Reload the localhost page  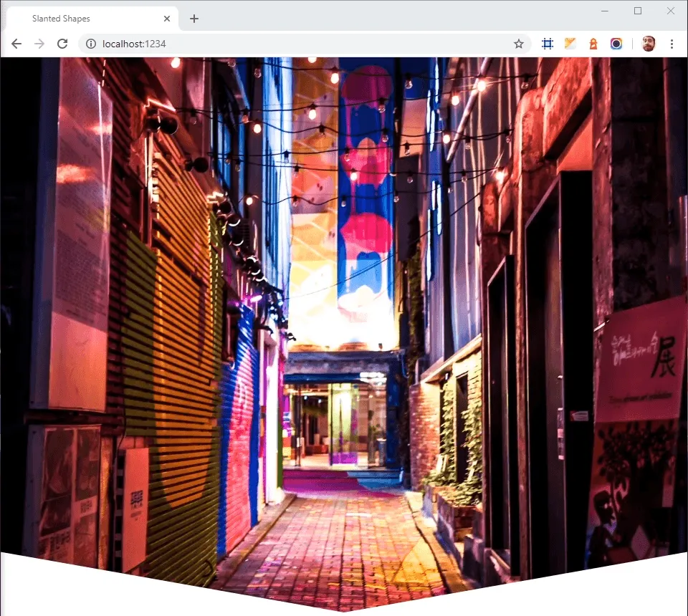pos(62,44)
